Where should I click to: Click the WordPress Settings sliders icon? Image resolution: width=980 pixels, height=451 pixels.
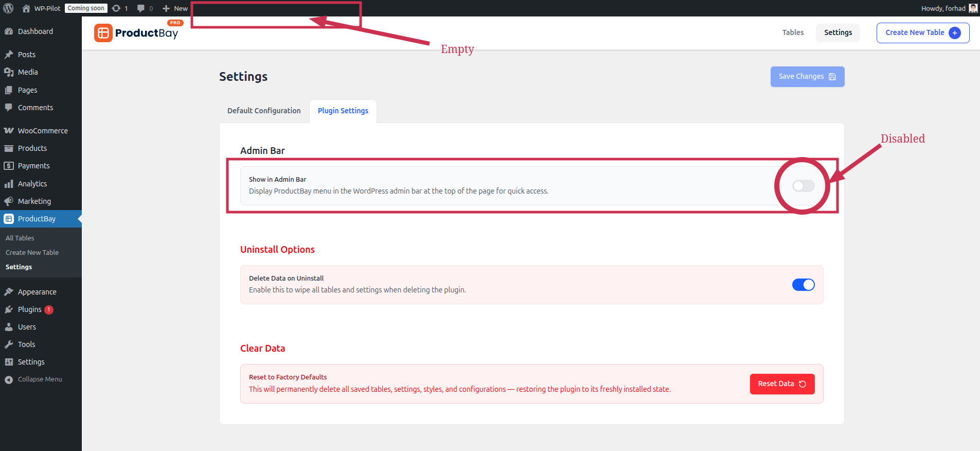click(9, 362)
